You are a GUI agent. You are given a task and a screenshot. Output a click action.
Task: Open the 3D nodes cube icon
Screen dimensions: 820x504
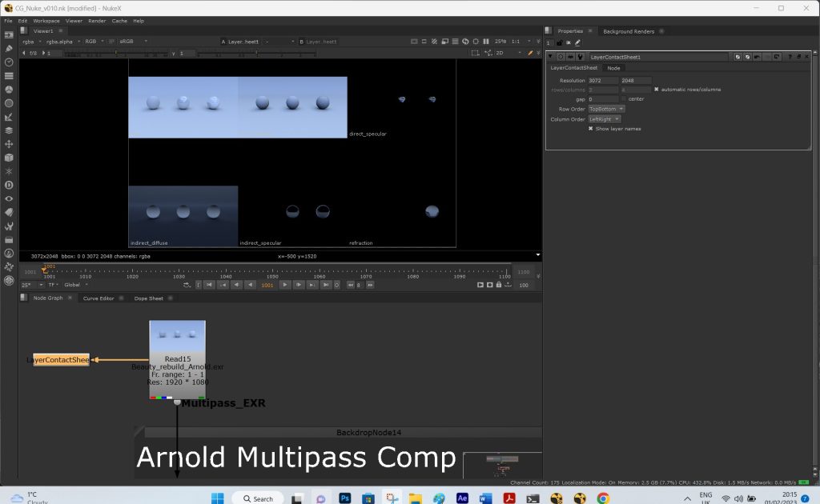pyautogui.click(x=9, y=158)
